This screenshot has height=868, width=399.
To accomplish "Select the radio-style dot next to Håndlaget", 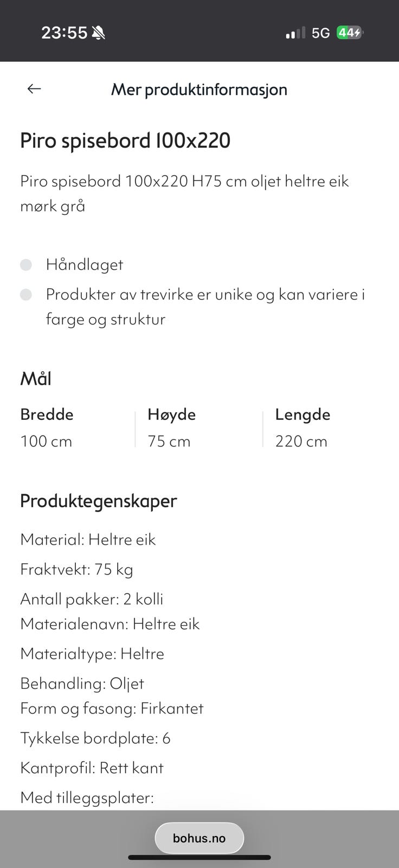I will 25,265.
